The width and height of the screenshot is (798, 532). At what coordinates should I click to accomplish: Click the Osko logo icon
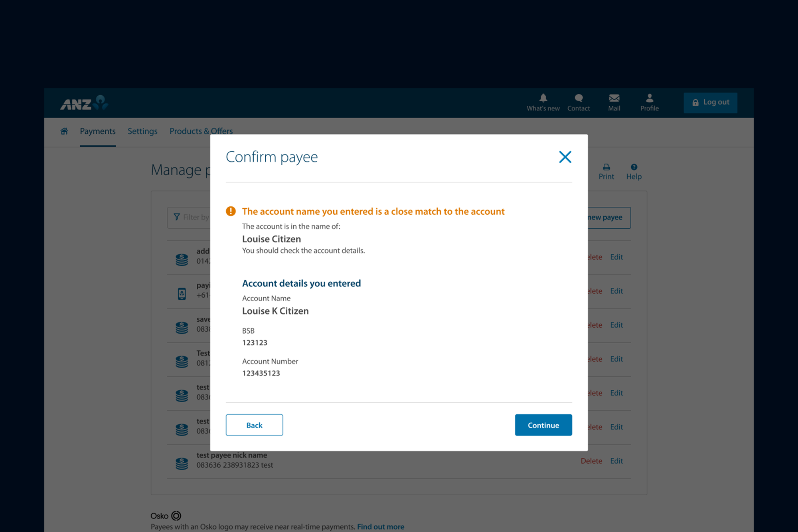(x=176, y=516)
